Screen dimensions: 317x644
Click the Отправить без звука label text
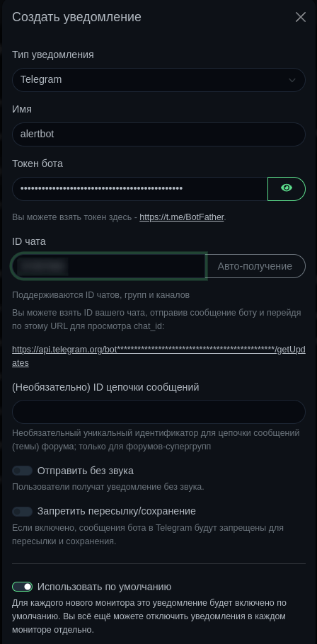pos(86,471)
